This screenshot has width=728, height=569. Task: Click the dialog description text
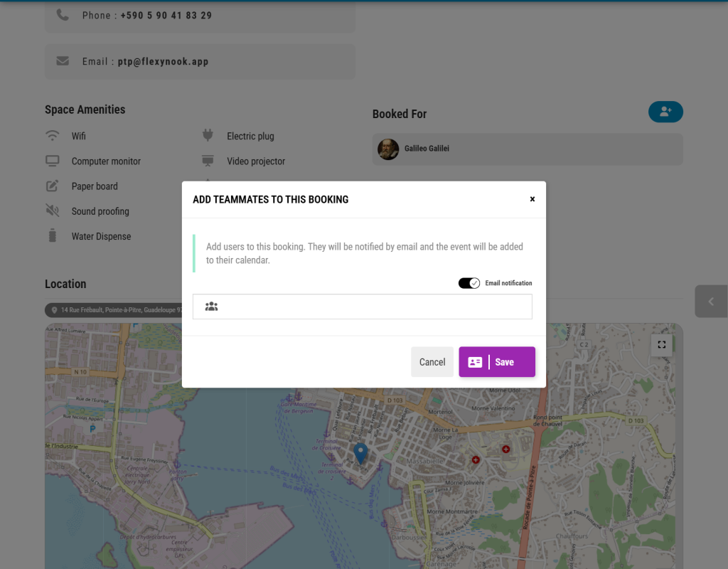point(365,253)
